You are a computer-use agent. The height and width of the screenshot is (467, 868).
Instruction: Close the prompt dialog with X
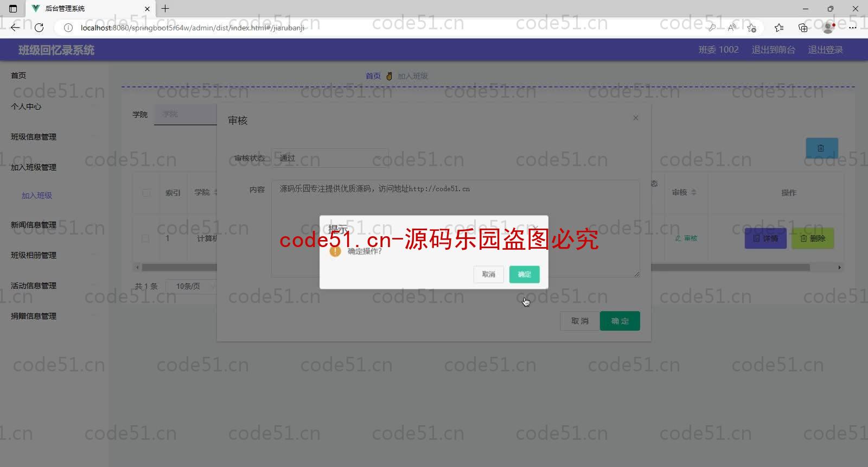pos(535,228)
